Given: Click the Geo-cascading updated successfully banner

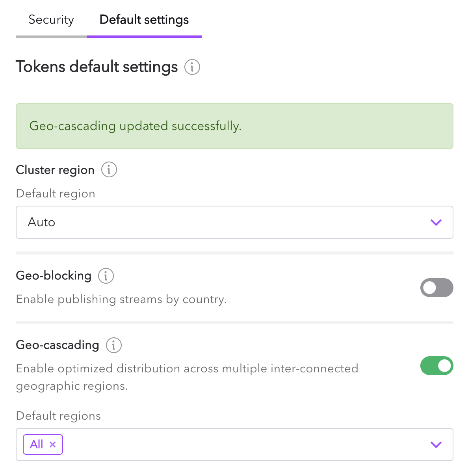Looking at the screenshot, I should pyautogui.click(x=234, y=126).
